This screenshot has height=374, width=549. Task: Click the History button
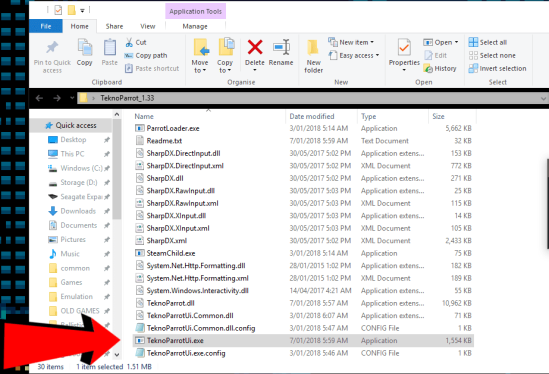tap(440, 68)
